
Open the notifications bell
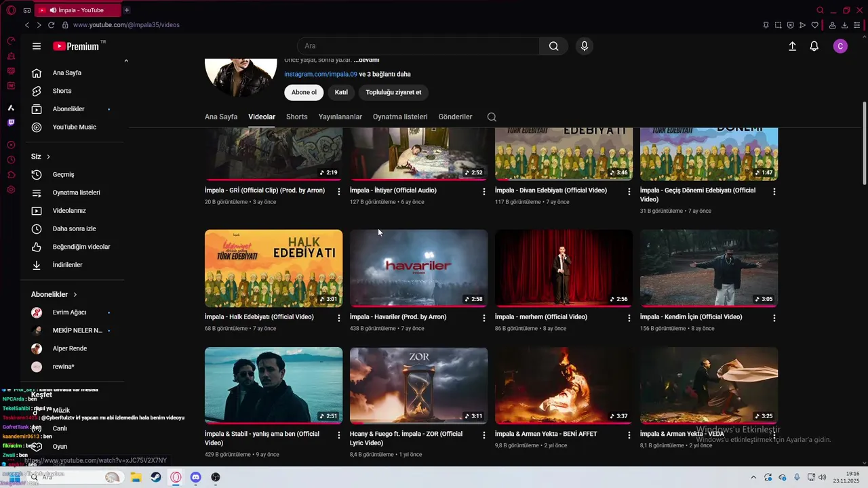pyautogui.click(x=814, y=46)
